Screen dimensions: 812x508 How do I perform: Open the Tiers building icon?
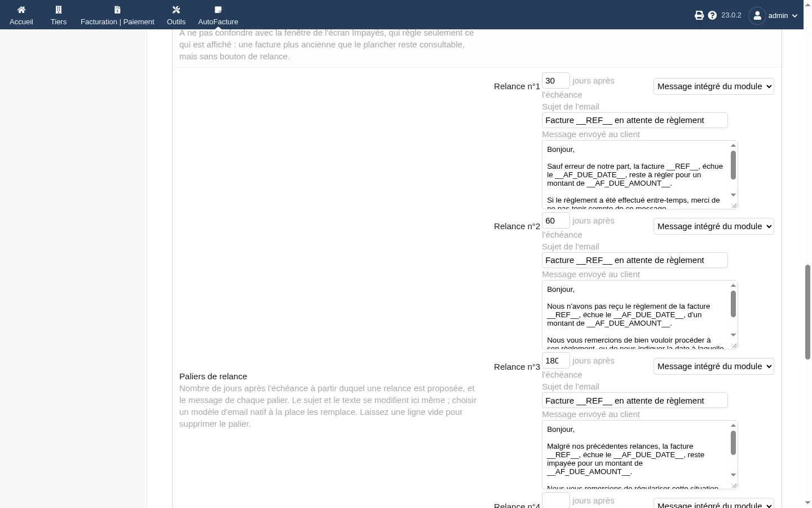click(59, 10)
